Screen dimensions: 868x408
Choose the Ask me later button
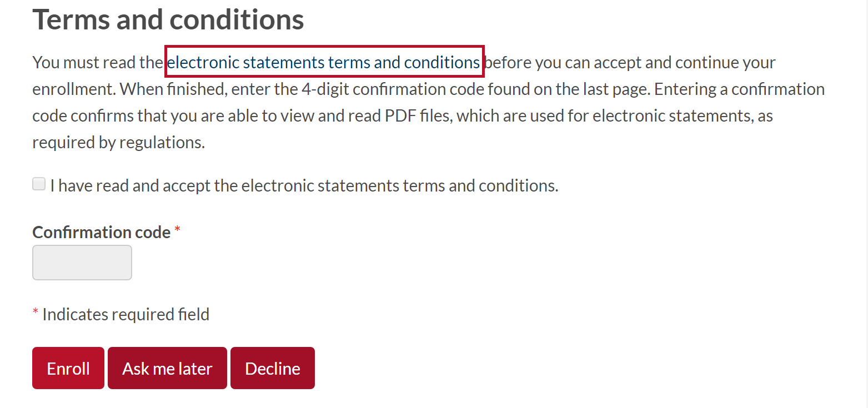click(167, 369)
